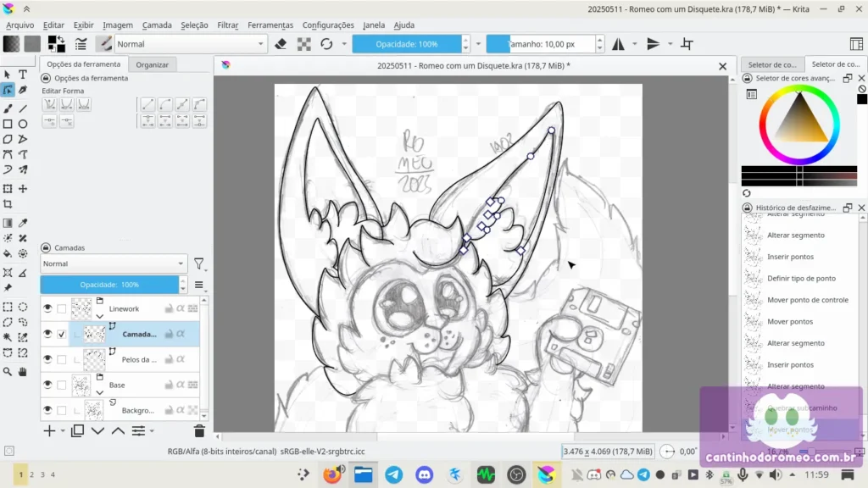Select the Rectangular Selection tool
This screenshot has width=868, height=488.
tap(8, 307)
